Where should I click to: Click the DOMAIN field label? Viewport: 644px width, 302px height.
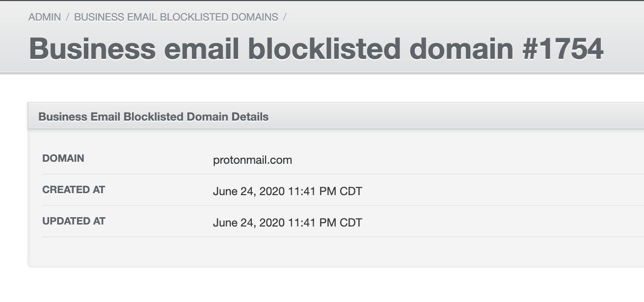[x=63, y=158]
